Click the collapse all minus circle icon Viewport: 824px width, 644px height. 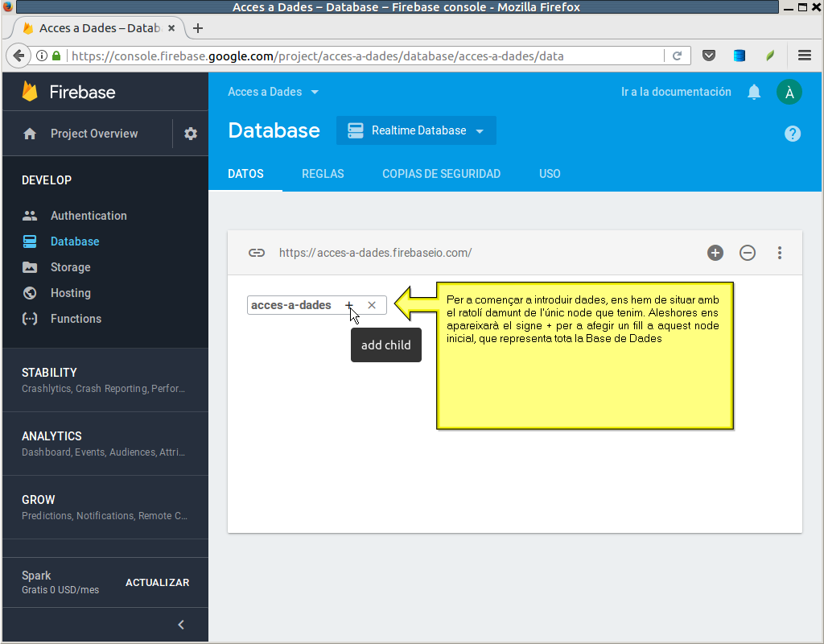748,253
